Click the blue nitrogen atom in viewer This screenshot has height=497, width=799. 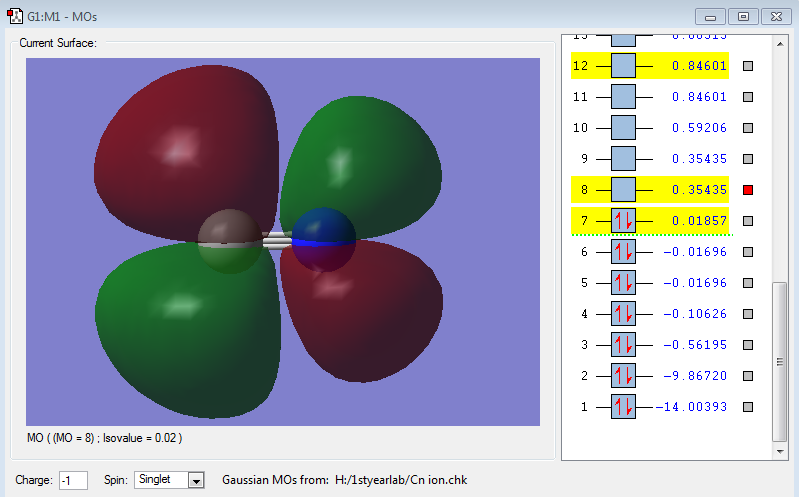point(323,240)
